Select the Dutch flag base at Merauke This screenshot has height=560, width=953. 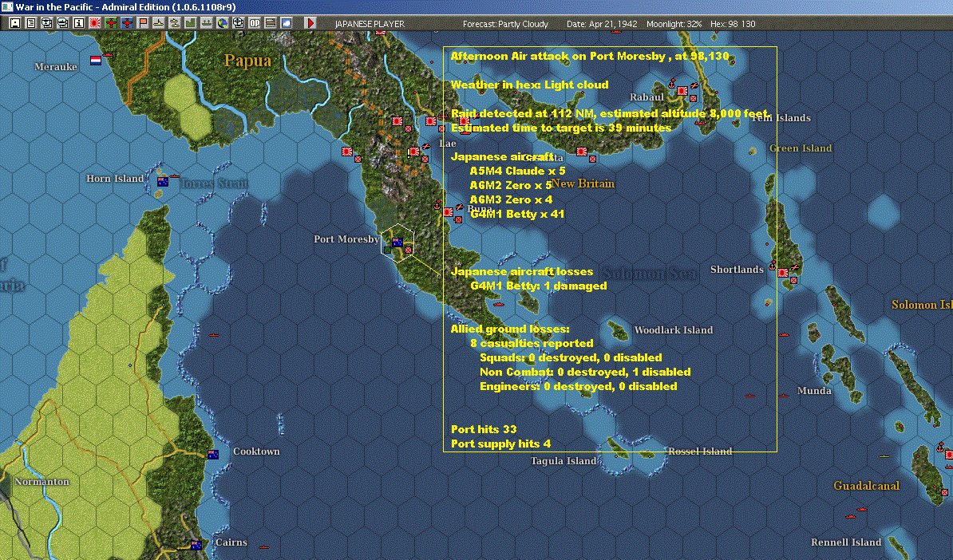coord(96,60)
